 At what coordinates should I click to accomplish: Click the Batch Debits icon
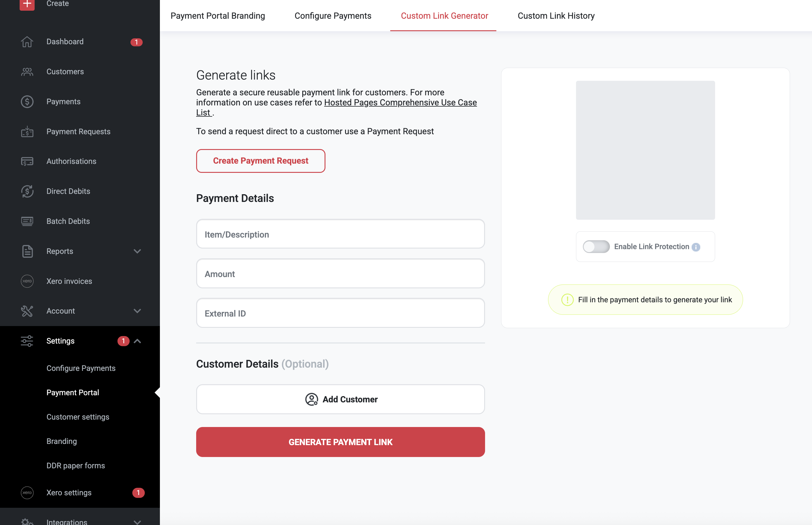(27, 221)
